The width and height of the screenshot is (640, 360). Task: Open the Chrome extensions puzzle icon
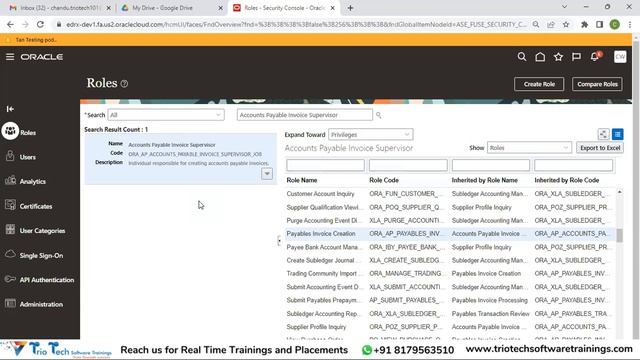point(584,24)
